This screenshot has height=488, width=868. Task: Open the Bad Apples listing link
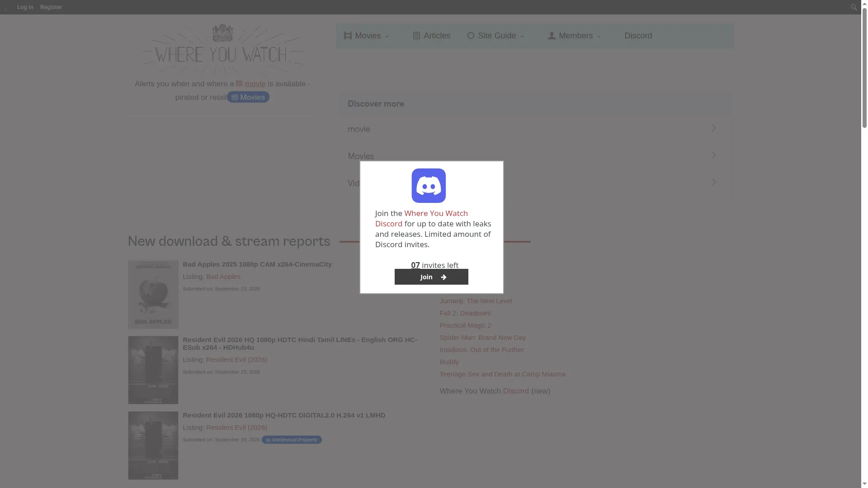coord(223,277)
